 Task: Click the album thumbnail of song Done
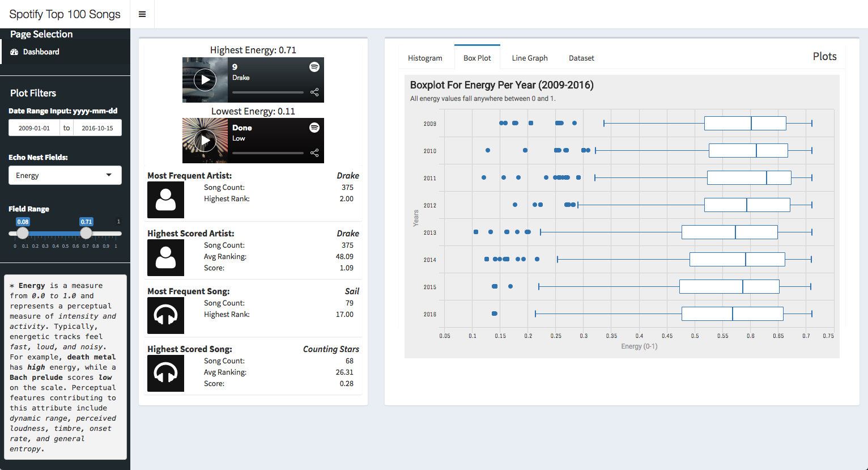[205, 141]
